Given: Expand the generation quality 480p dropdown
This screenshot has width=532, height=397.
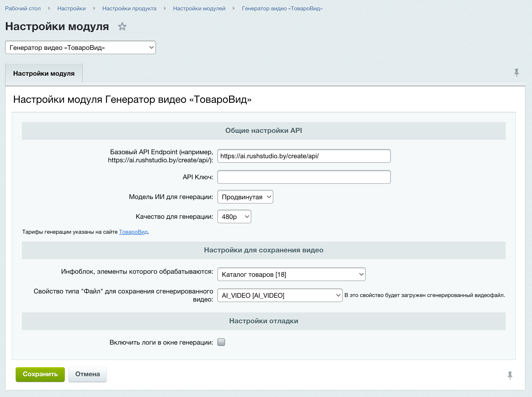Looking at the screenshot, I should click(x=234, y=217).
